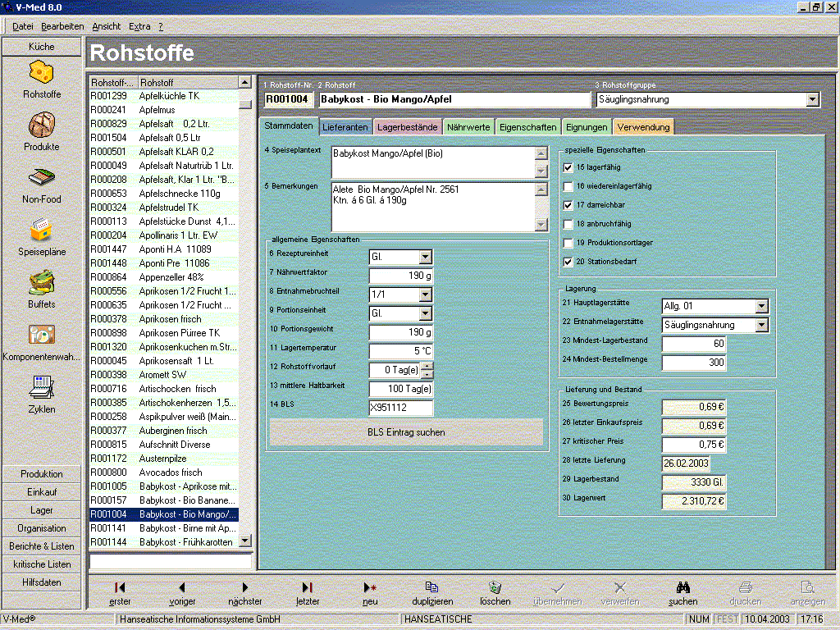
Task: Open the Extra menu
Action: coord(139,26)
